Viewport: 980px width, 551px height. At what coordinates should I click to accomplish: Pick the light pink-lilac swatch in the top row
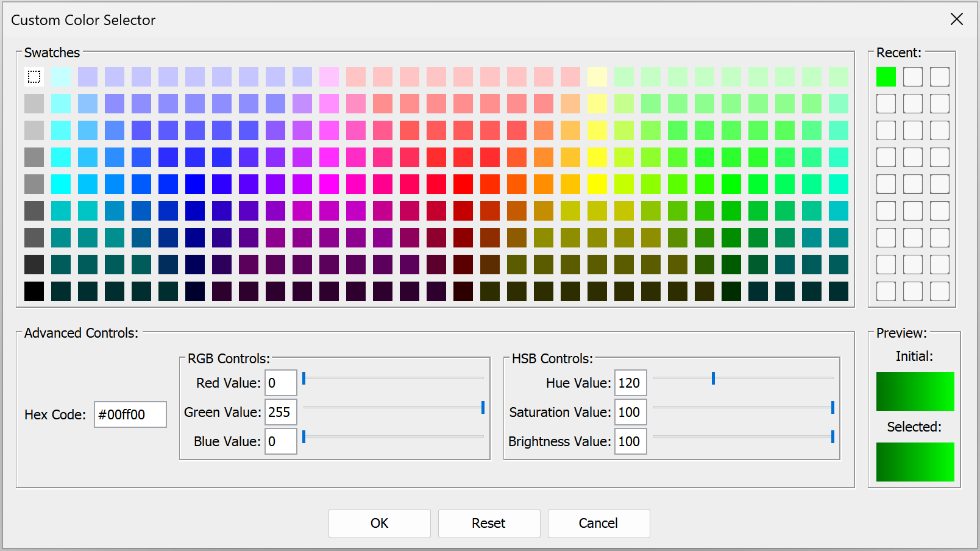329,77
